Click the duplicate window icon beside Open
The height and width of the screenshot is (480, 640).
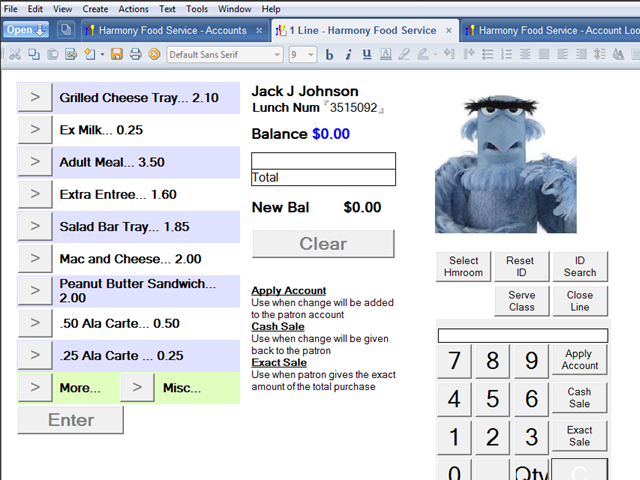pos(65,30)
